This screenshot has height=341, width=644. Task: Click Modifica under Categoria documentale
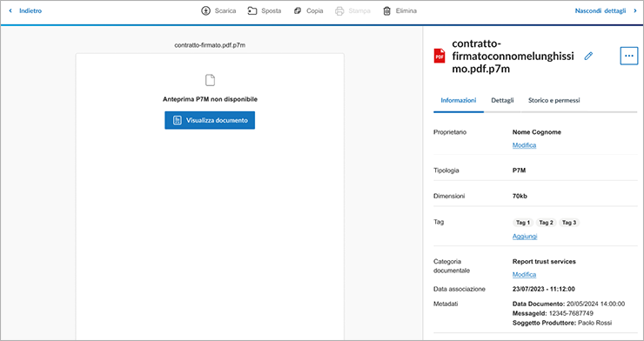tap(524, 275)
